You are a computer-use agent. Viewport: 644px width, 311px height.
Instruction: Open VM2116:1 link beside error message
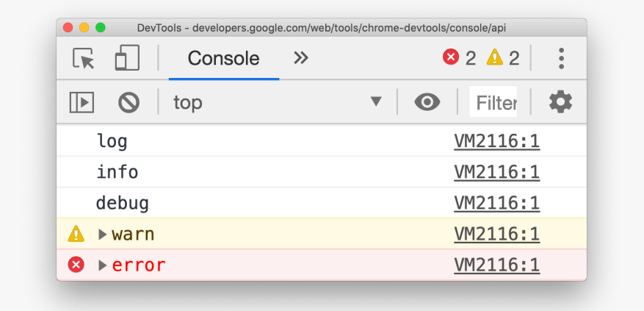click(x=496, y=265)
